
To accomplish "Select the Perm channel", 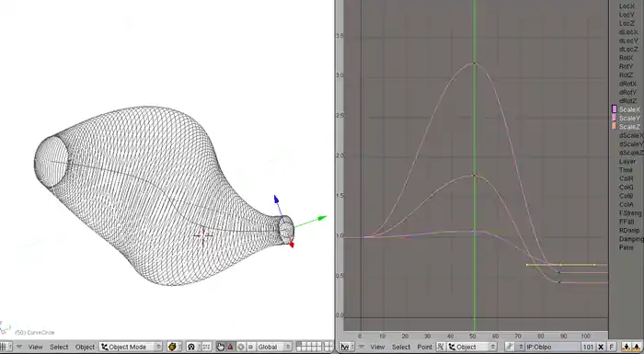I will point(626,247).
